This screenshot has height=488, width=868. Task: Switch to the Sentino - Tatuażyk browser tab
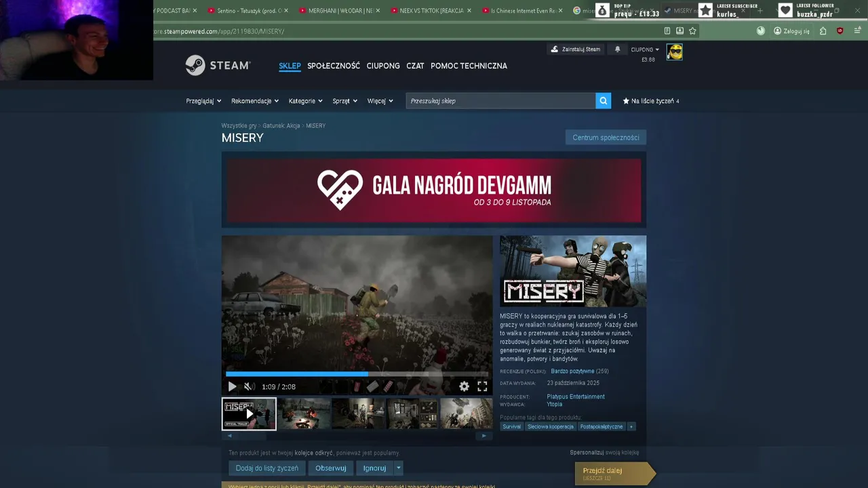(248, 10)
